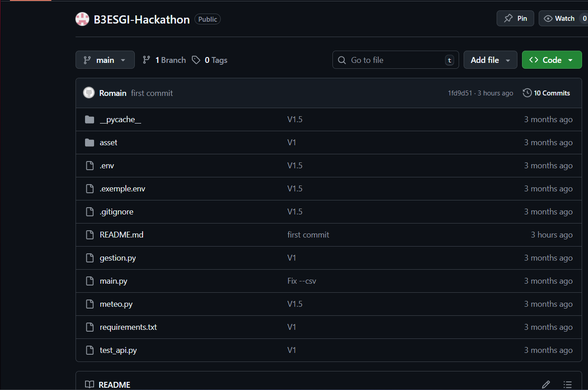Open the __pycache__ folder
This screenshot has width=588, height=390.
[120, 119]
